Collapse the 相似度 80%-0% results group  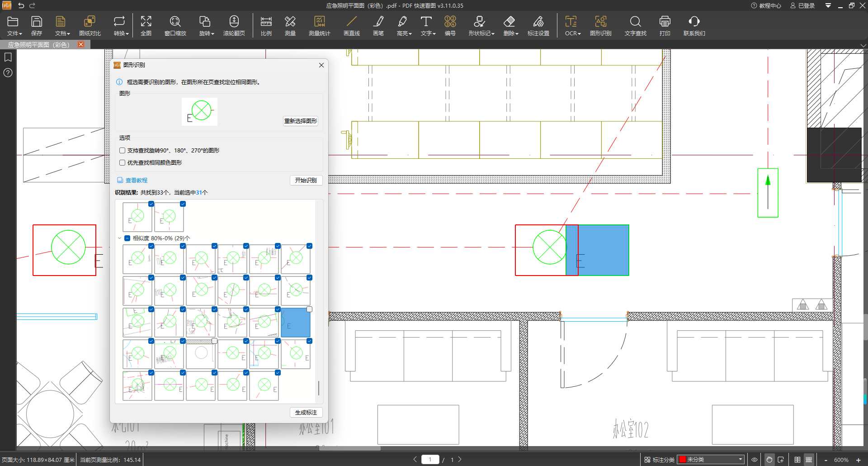120,238
